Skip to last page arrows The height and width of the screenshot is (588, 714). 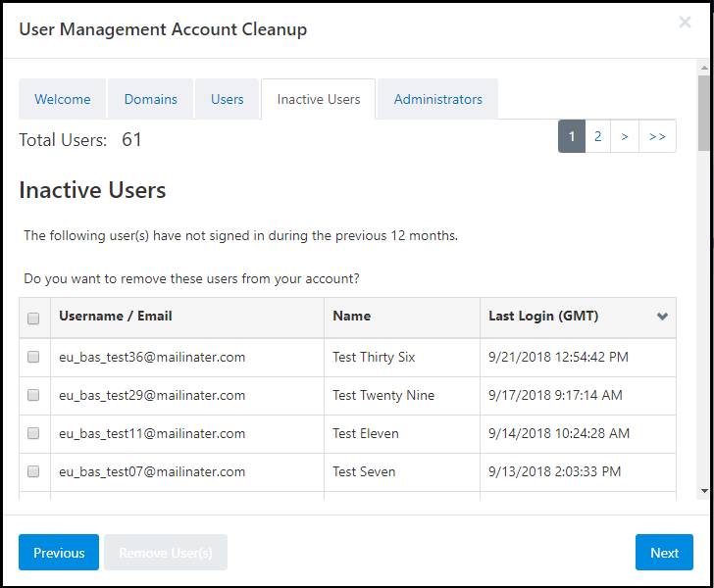pos(657,136)
